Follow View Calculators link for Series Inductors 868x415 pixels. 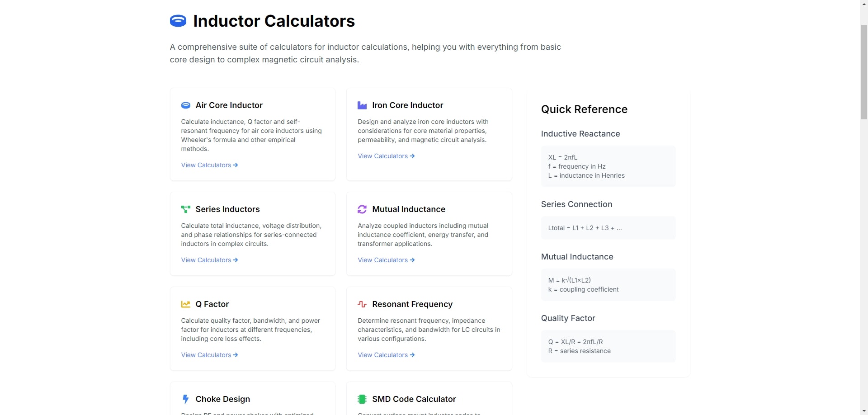tap(209, 260)
